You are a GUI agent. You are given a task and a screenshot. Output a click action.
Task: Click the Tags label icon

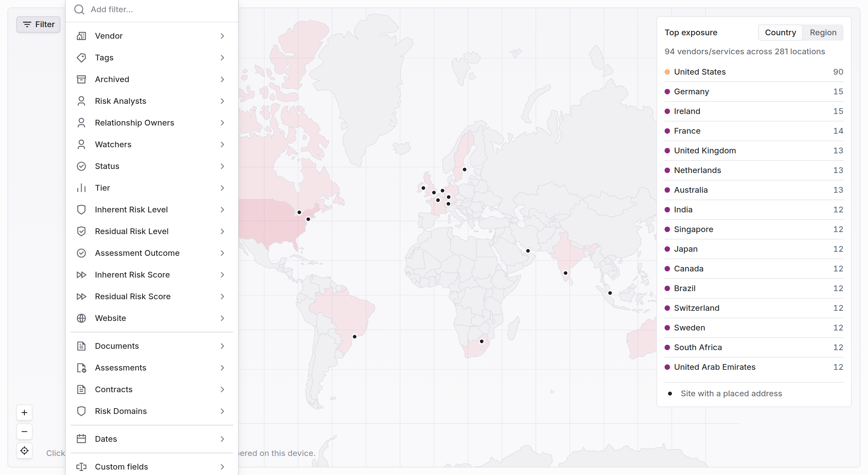click(x=81, y=58)
